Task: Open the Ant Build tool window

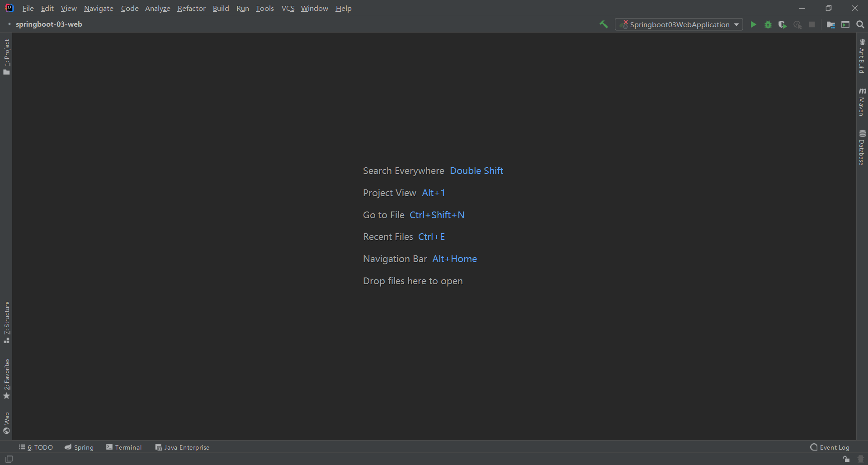Action: pyautogui.click(x=862, y=56)
